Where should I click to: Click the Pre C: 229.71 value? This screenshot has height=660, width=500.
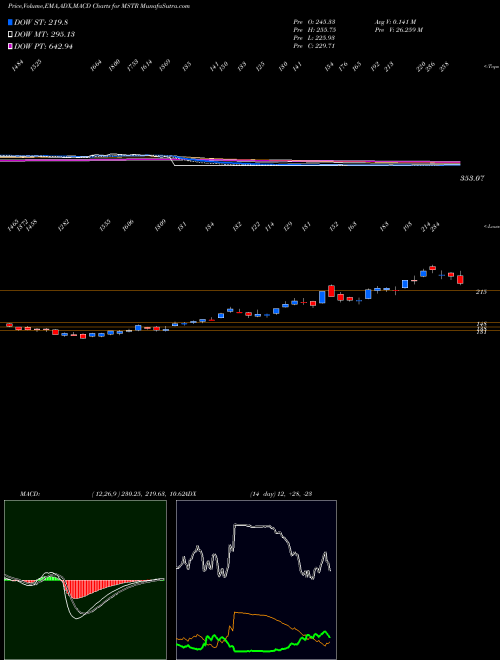coord(314,46)
